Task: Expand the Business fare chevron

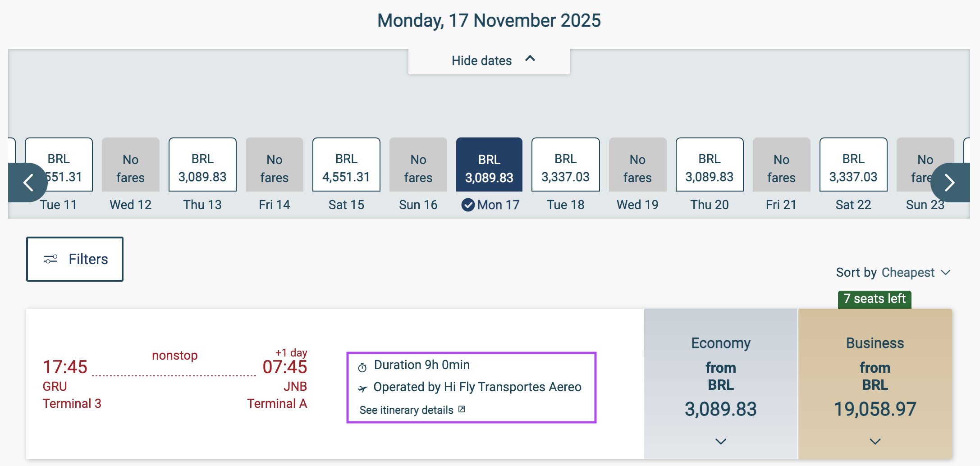Action: (875, 442)
